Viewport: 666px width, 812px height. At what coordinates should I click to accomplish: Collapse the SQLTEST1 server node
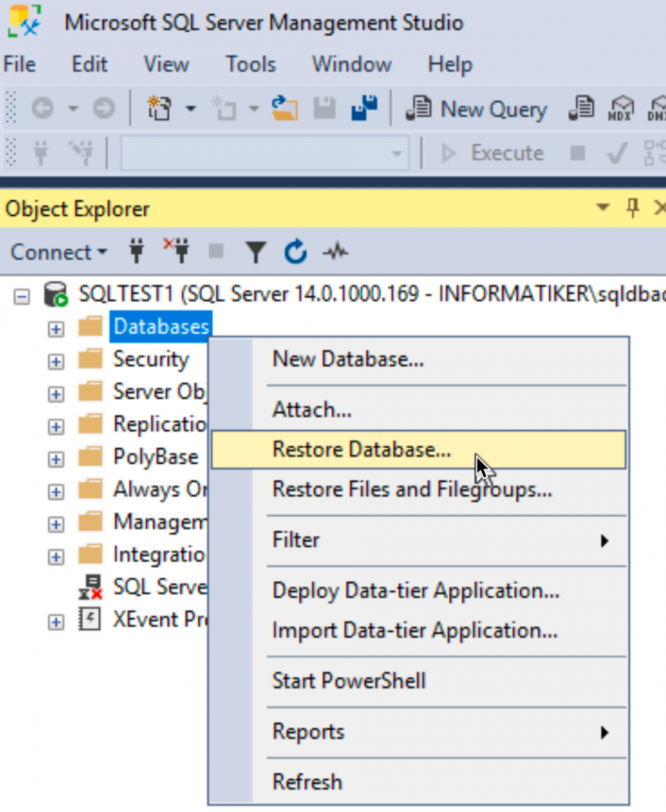pyautogui.click(x=22, y=296)
